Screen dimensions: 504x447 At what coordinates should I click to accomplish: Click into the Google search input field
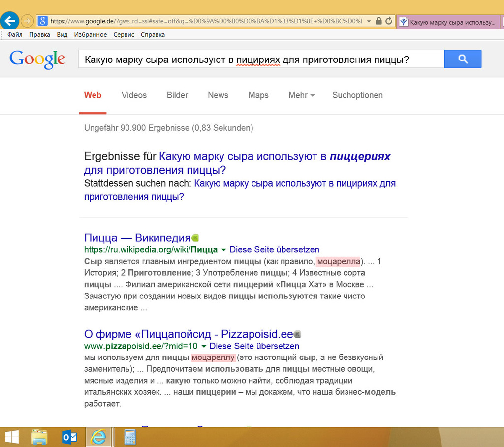point(261,59)
